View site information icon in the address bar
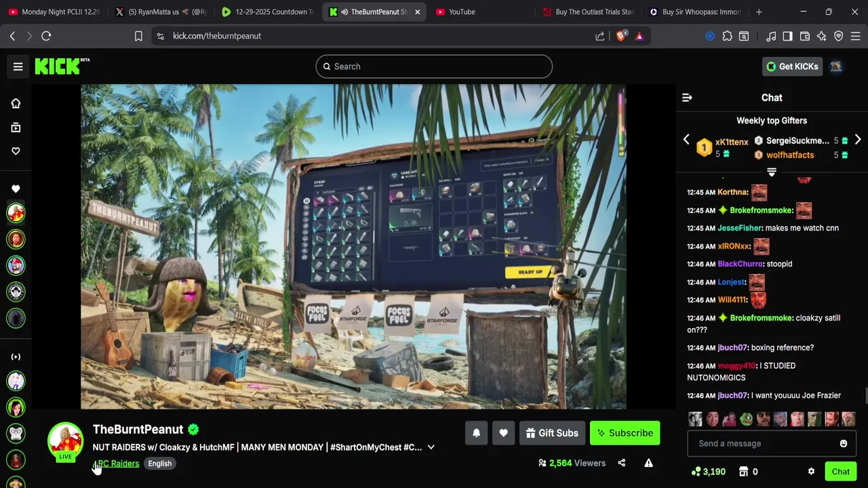Viewport: 868px width, 488px height. pos(160,36)
